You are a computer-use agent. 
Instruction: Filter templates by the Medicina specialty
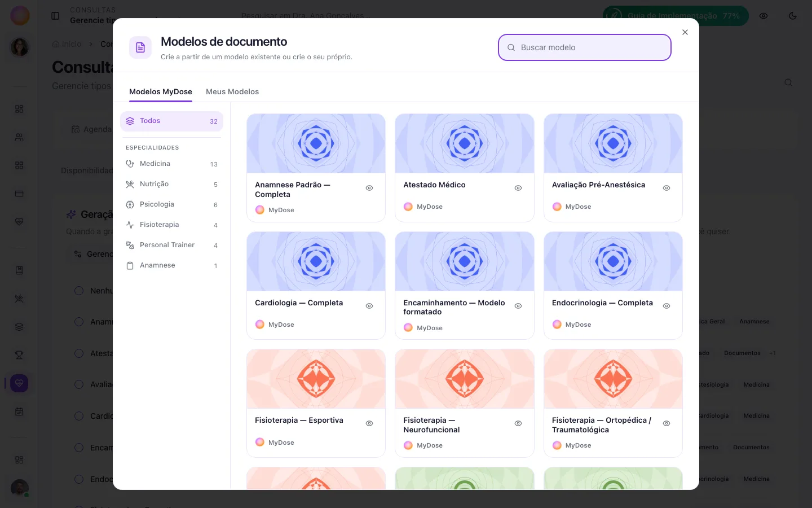[171, 164]
